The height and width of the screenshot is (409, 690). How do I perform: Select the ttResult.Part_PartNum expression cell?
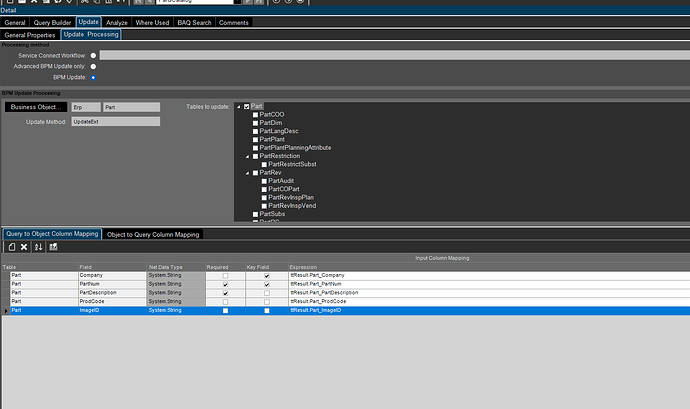pos(489,284)
